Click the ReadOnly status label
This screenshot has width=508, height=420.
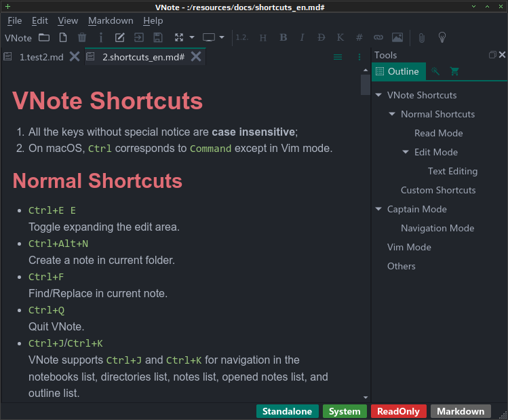pyautogui.click(x=398, y=411)
